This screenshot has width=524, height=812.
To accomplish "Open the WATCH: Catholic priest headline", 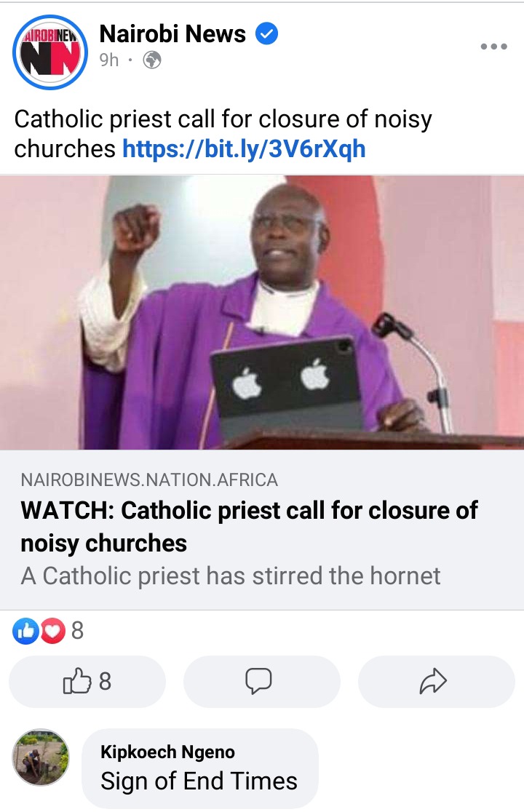I will coord(249,527).
